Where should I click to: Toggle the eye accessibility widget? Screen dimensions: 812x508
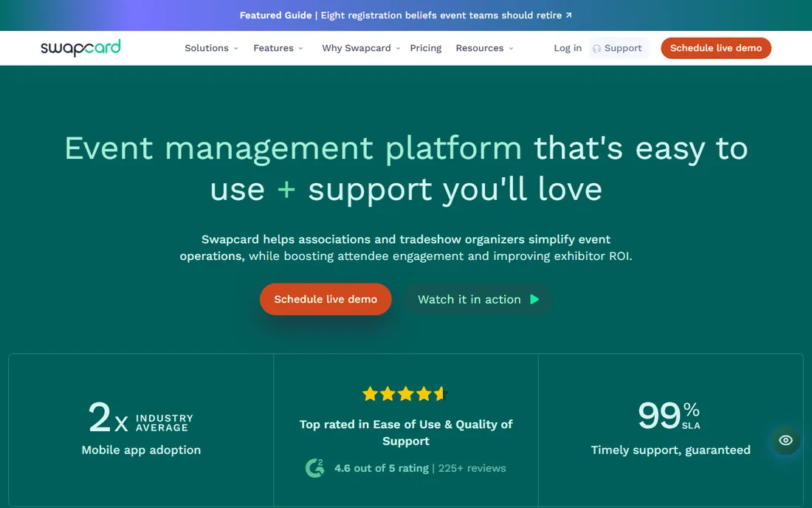click(785, 440)
